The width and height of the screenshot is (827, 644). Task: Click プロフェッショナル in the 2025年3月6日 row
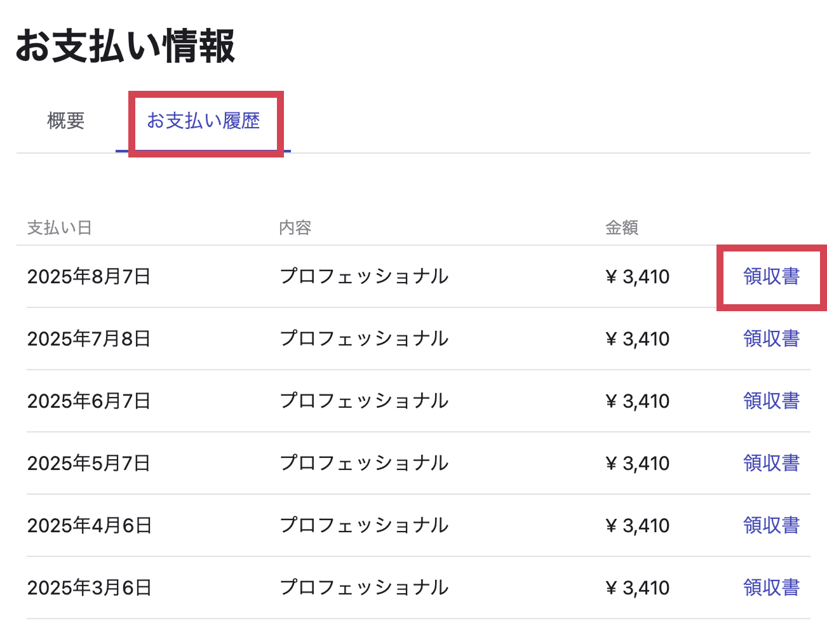[365, 587]
